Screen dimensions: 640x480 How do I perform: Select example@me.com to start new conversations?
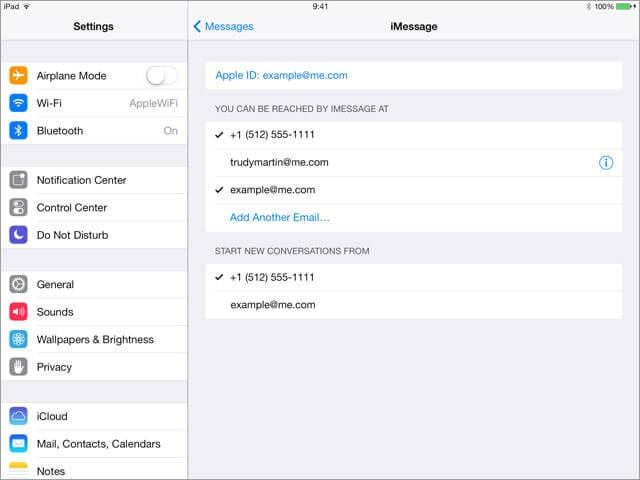point(413,305)
